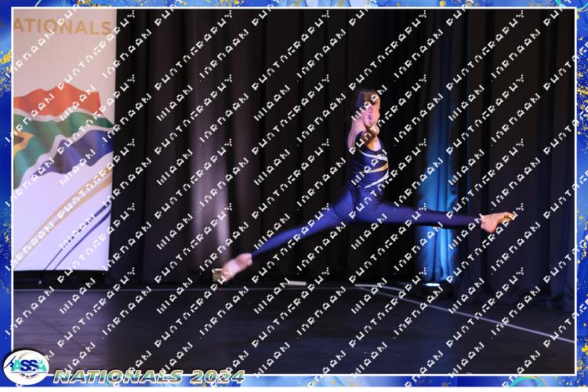Click the dancer's head

click(x=367, y=102)
